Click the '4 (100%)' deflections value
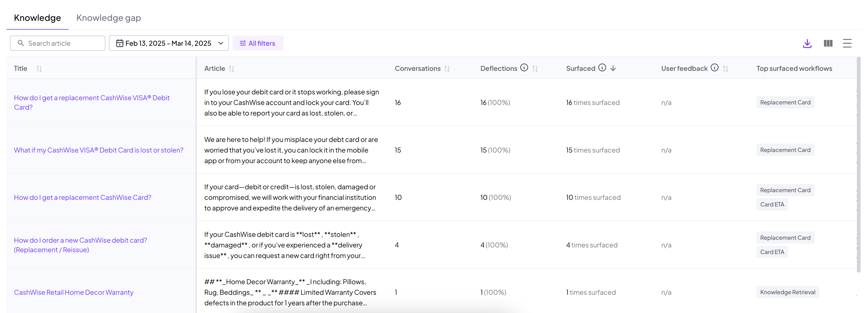868x313 pixels. coord(494,245)
